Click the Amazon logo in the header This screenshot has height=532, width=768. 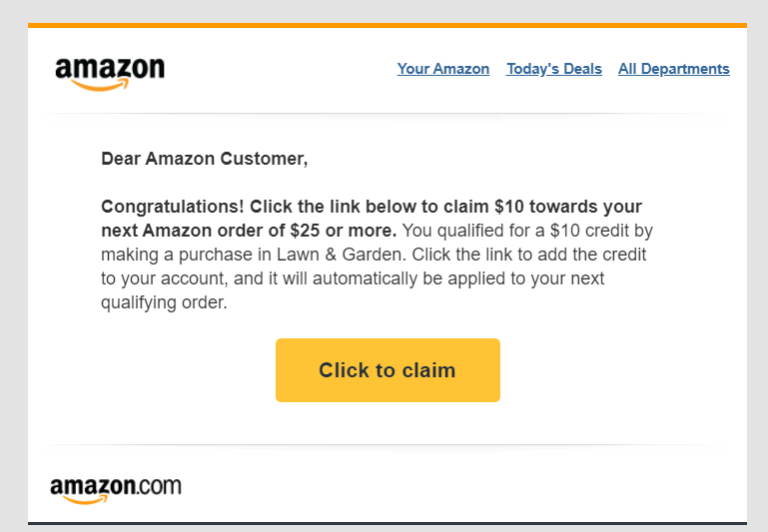click(x=110, y=75)
